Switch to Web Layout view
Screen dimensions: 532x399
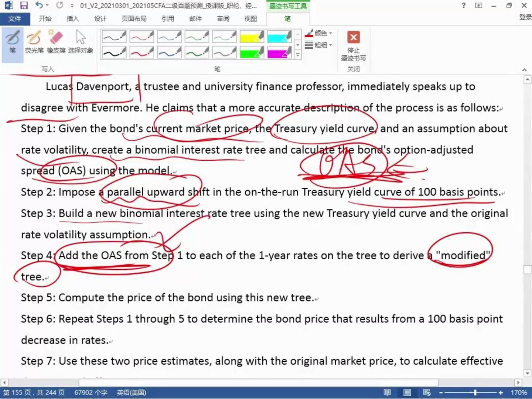pos(427,392)
